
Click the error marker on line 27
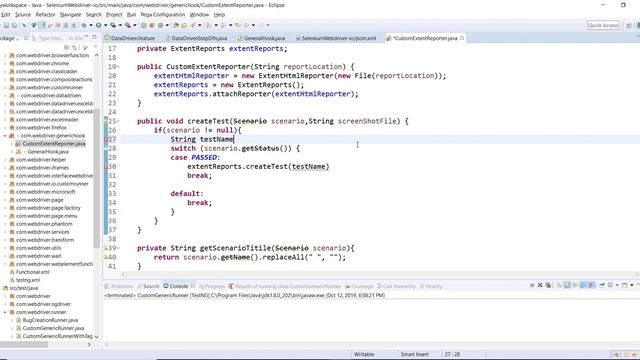click(x=106, y=139)
